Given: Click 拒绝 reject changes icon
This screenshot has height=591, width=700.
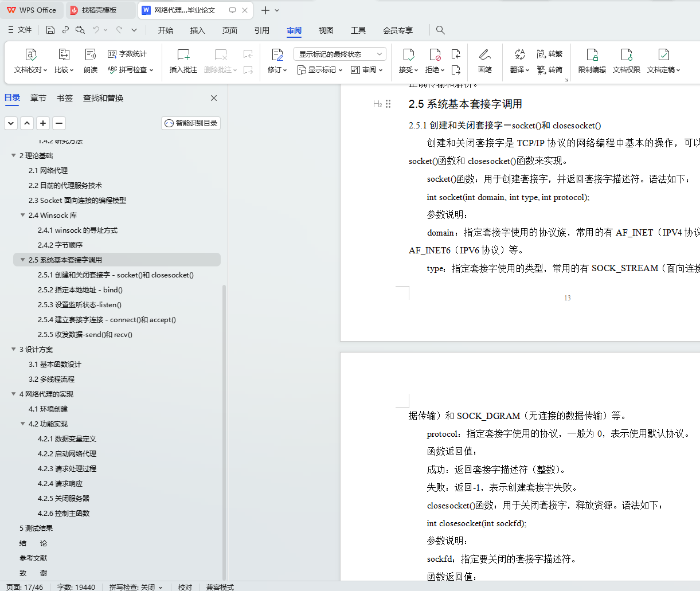Looking at the screenshot, I should [435, 55].
